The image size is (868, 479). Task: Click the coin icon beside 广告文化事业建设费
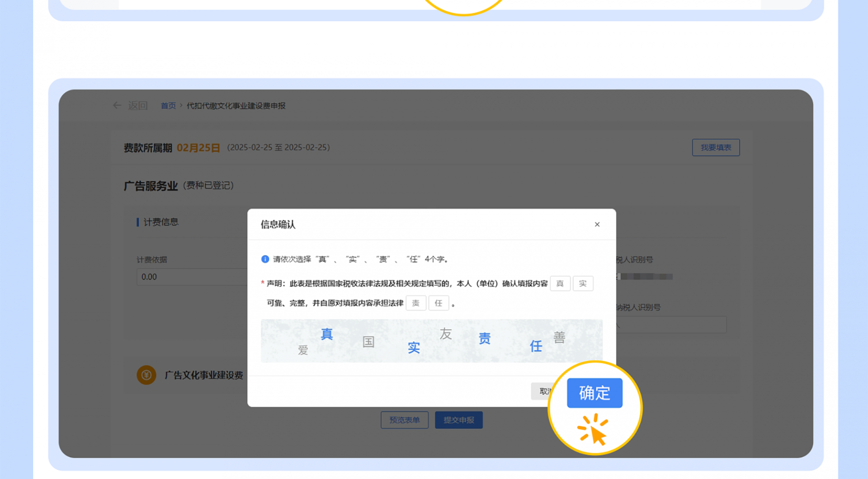pyautogui.click(x=146, y=375)
